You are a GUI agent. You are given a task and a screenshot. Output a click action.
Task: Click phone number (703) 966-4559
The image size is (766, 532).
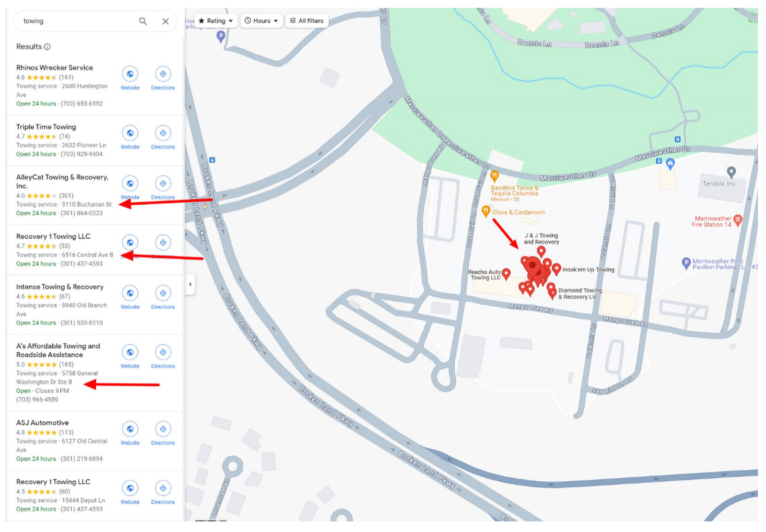[x=37, y=399]
